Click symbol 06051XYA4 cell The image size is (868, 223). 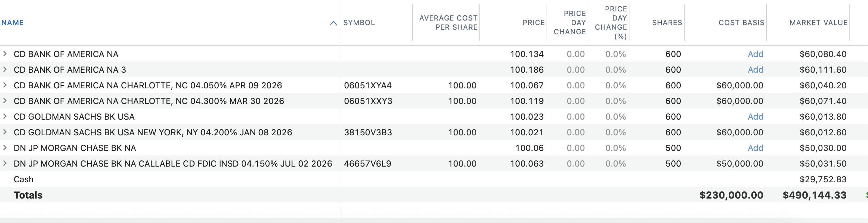pyautogui.click(x=368, y=85)
